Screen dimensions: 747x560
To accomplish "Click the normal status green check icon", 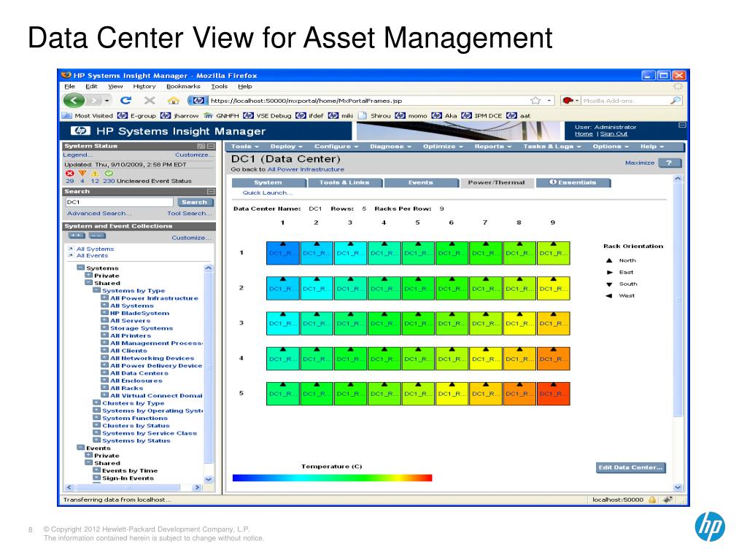I will tap(109, 174).
